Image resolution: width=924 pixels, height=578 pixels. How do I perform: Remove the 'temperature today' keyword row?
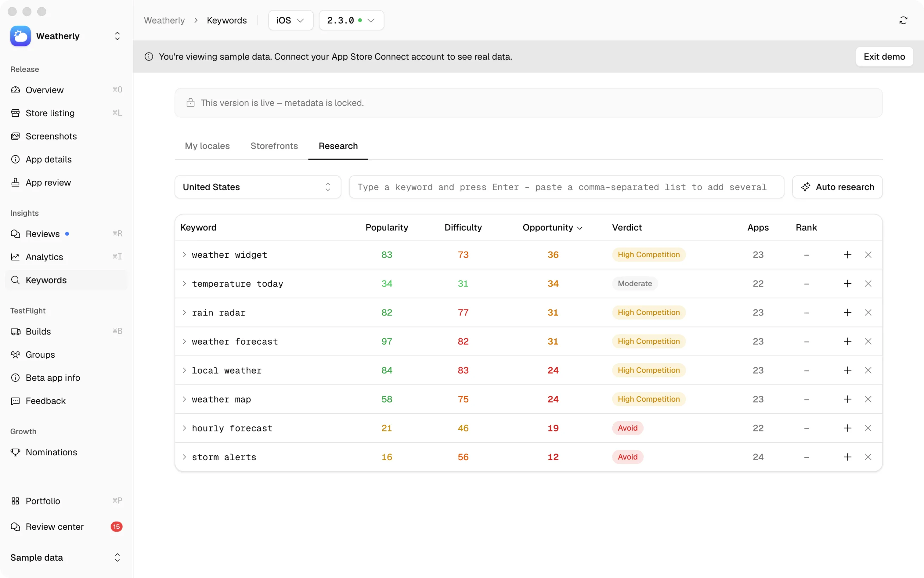coord(868,284)
